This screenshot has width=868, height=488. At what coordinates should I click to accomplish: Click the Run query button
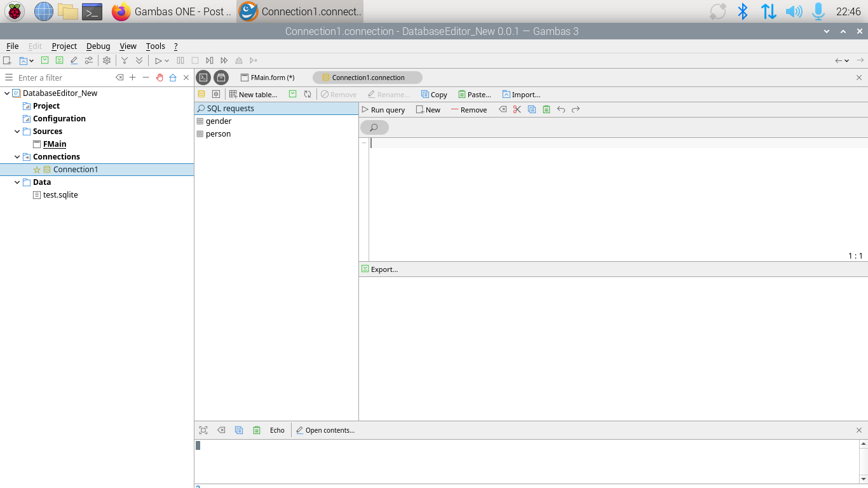point(383,110)
